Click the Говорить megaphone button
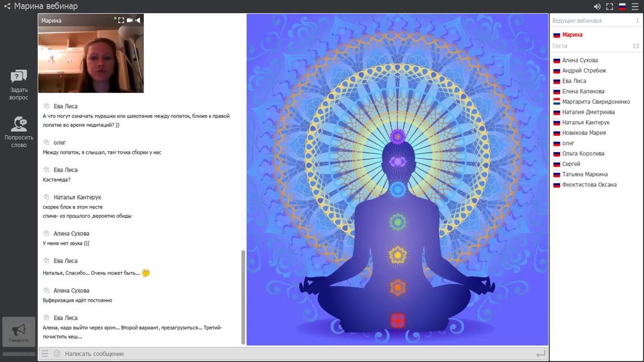 [x=19, y=332]
